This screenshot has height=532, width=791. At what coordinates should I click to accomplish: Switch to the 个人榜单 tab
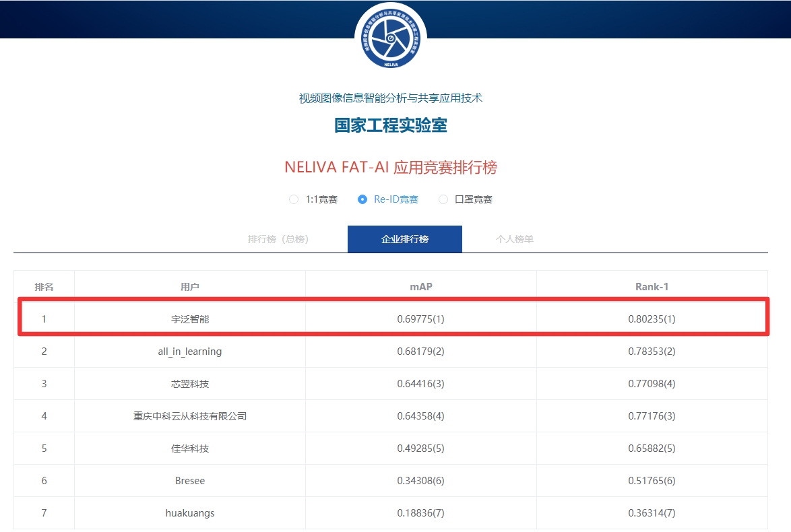pos(515,239)
